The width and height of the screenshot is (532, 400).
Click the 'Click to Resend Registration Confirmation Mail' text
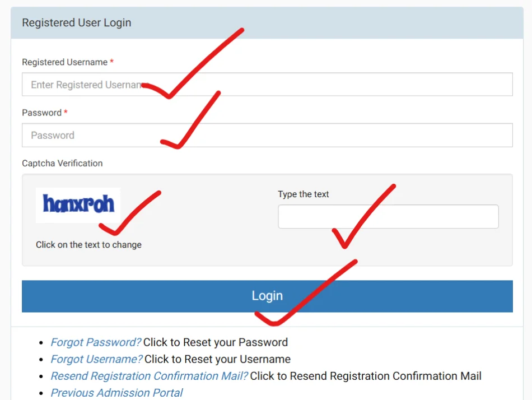tap(366, 376)
